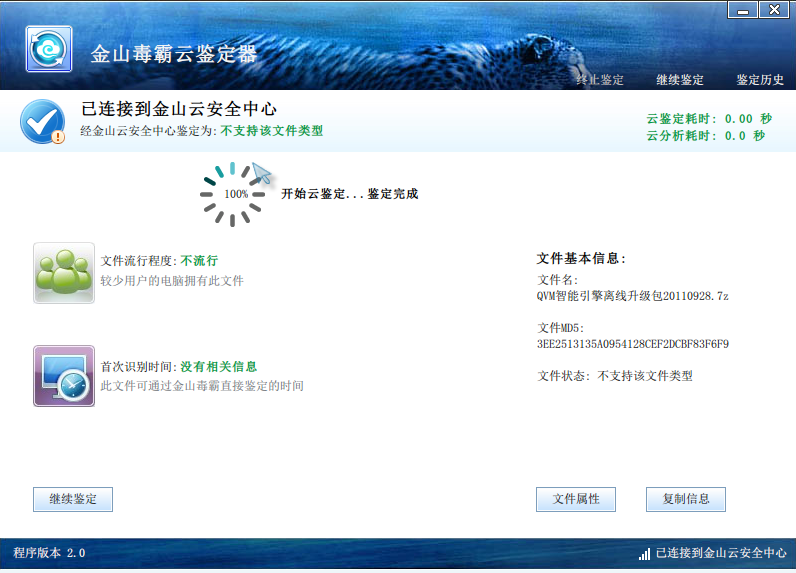
Task: Close the cloud identifier window
Action: point(774,10)
